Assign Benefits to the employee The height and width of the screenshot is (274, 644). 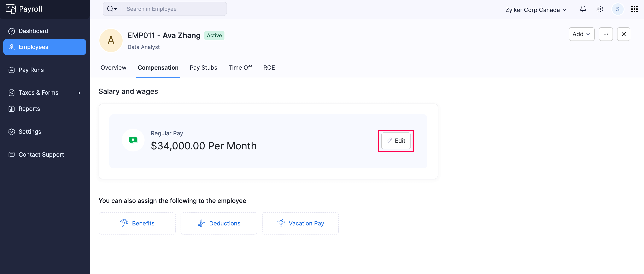coord(137,223)
